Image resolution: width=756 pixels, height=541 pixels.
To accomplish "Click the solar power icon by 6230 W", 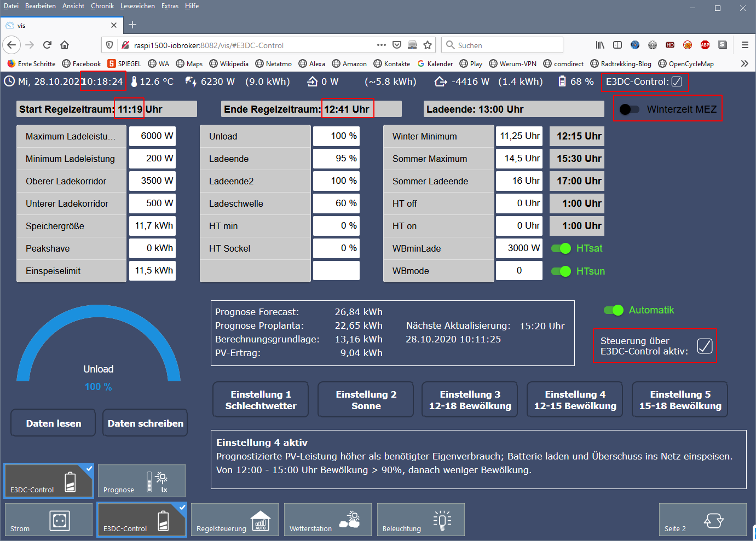I will tap(191, 82).
